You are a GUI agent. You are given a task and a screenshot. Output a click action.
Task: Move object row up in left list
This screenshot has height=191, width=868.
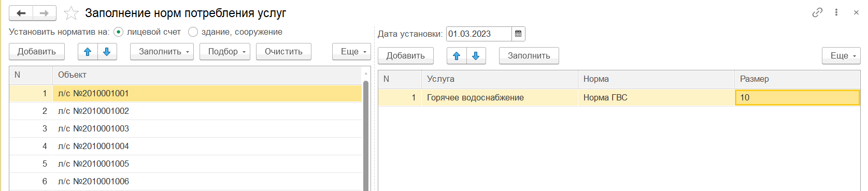pos(88,52)
